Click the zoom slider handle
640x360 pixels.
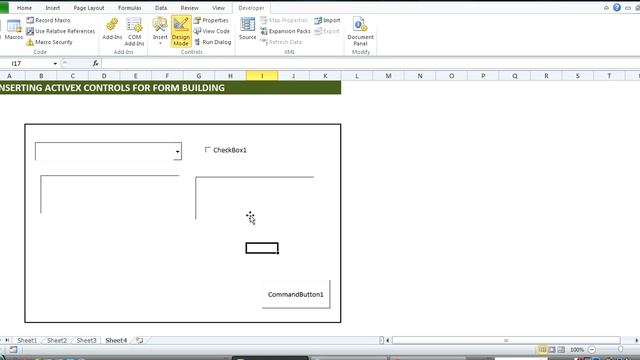(620, 350)
